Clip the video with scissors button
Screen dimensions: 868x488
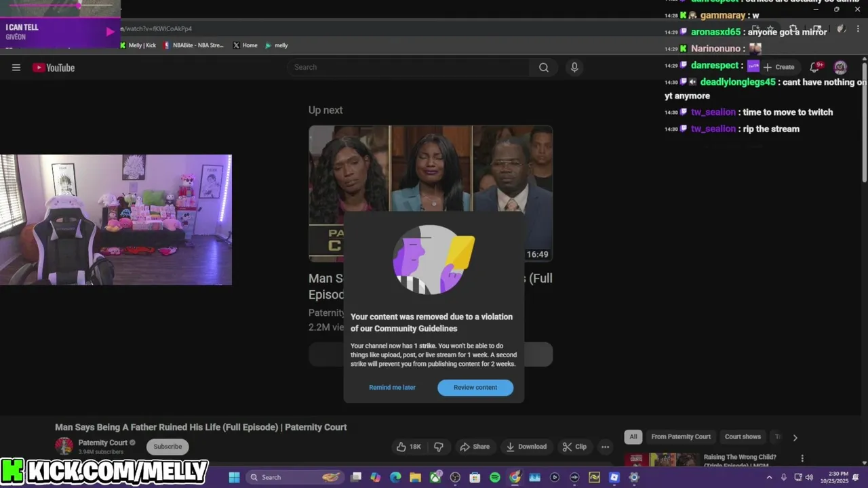574,447
